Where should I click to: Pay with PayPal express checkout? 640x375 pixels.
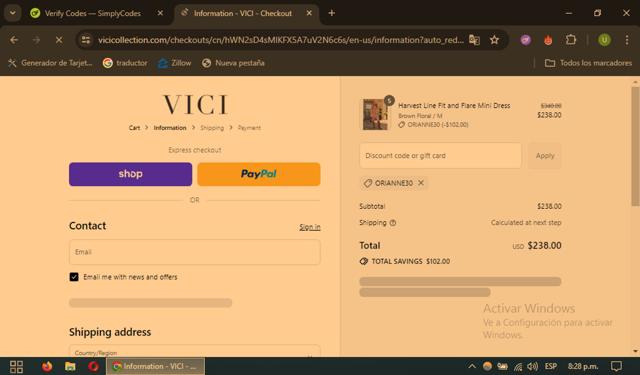pyautogui.click(x=259, y=174)
